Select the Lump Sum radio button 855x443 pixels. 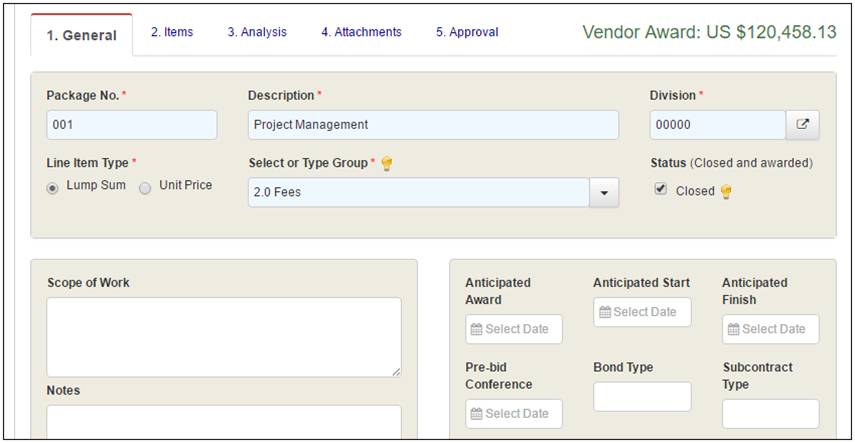click(x=53, y=188)
